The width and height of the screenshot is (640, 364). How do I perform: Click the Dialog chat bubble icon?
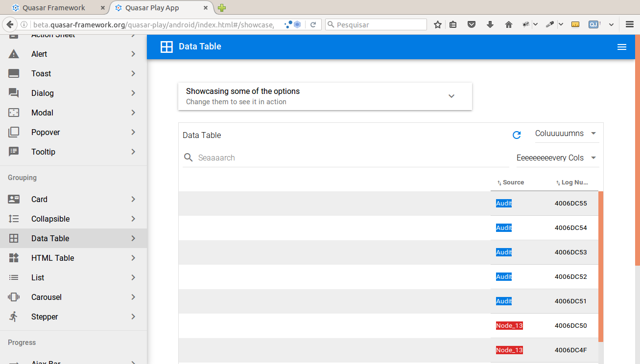14,93
